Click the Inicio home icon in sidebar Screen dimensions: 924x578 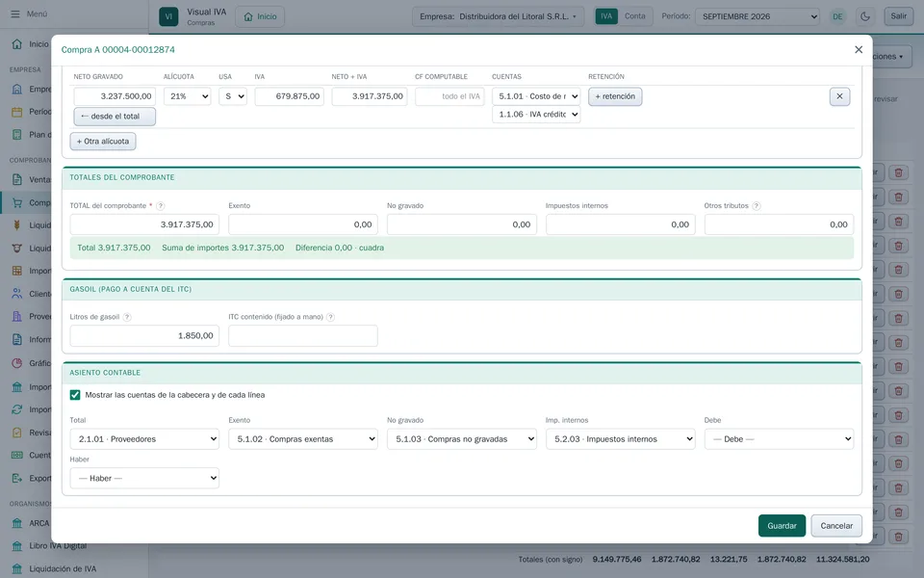pyautogui.click(x=17, y=44)
